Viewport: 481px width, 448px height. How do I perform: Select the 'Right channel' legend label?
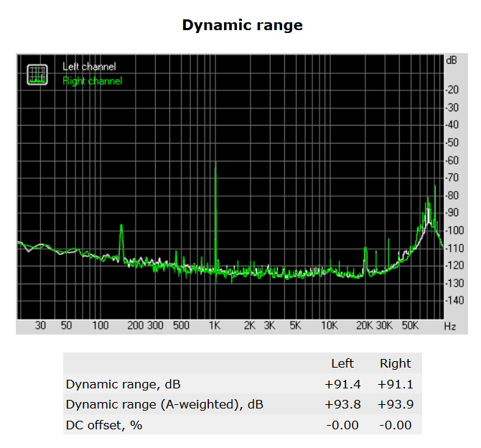click(93, 81)
